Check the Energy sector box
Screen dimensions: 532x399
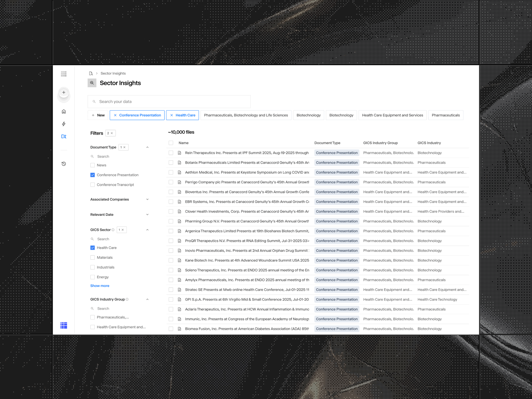click(x=92, y=277)
